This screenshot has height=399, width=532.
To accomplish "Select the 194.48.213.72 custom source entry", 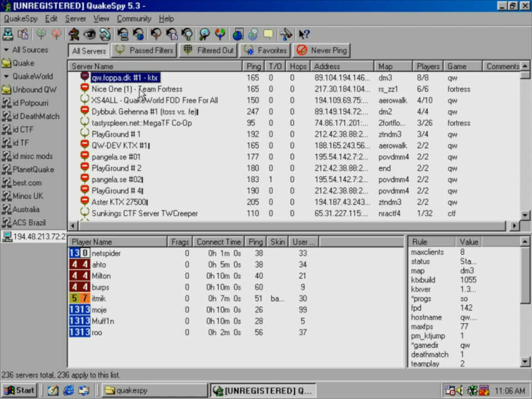I will click(34, 237).
